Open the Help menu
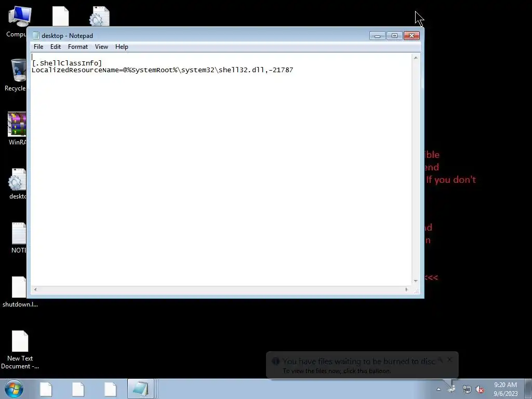The width and height of the screenshot is (532, 399). [122, 47]
